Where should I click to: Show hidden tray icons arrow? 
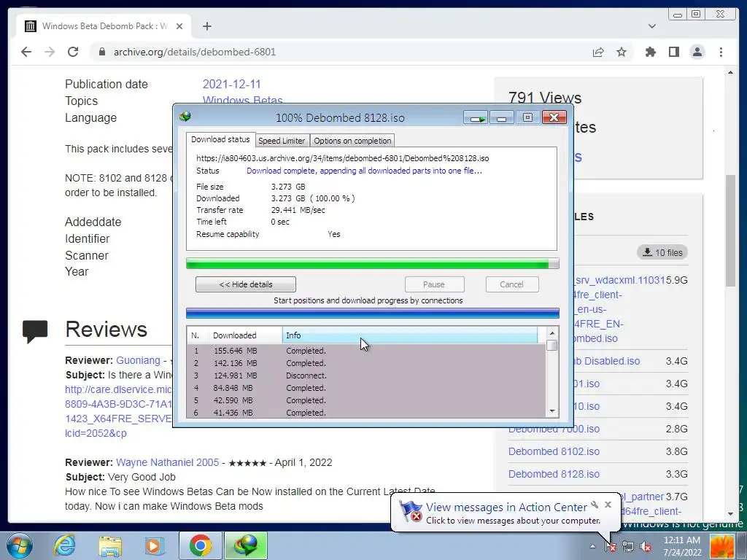point(592,546)
